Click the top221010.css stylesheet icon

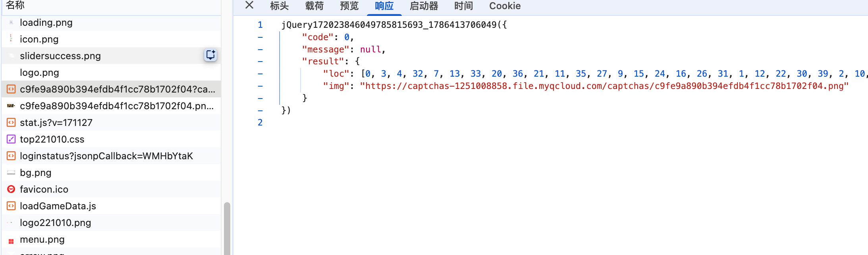pos(11,139)
